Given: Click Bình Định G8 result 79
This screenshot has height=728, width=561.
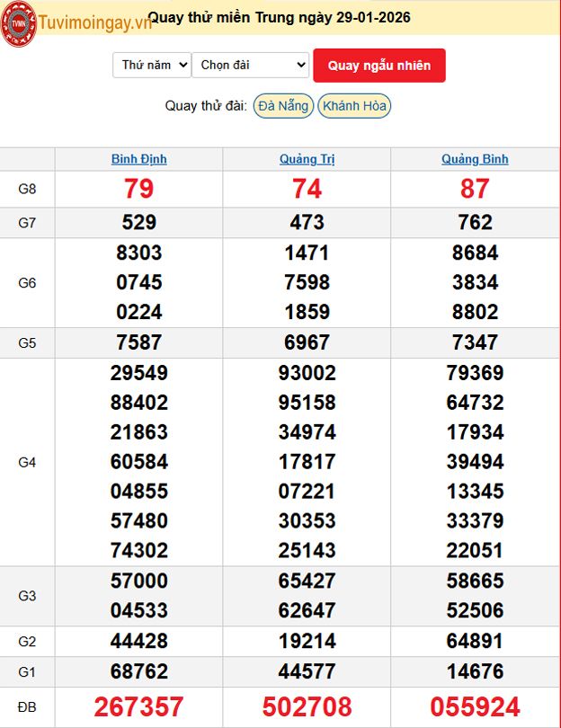Looking at the screenshot, I should (x=138, y=189).
